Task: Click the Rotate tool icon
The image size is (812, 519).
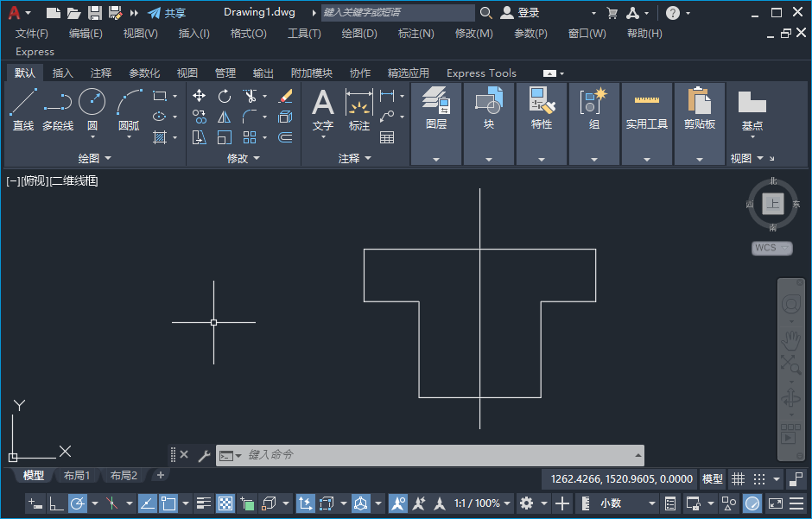Action: pos(225,96)
